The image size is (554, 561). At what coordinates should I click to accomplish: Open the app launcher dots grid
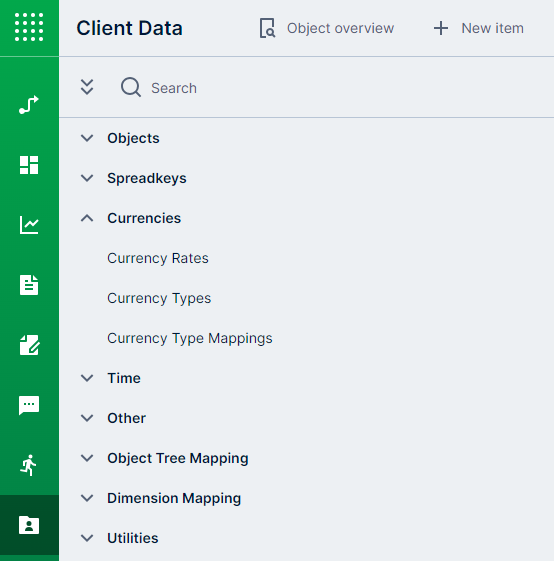[x=29, y=27]
